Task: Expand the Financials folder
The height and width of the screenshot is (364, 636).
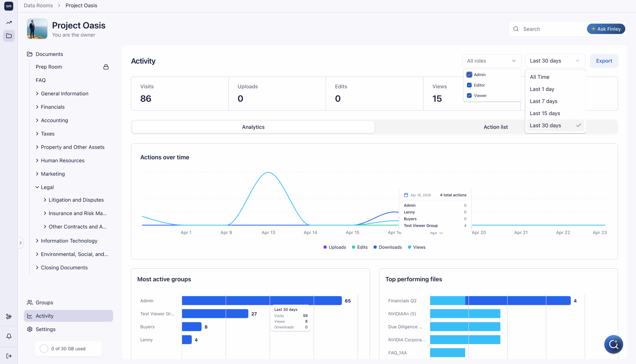Action: tap(37, 107)
